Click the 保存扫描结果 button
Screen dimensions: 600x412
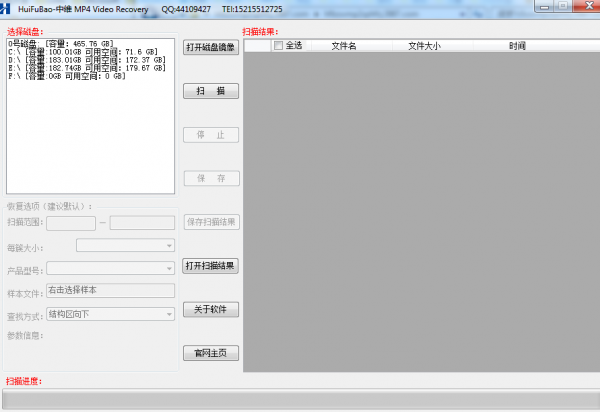click(212, 222)
